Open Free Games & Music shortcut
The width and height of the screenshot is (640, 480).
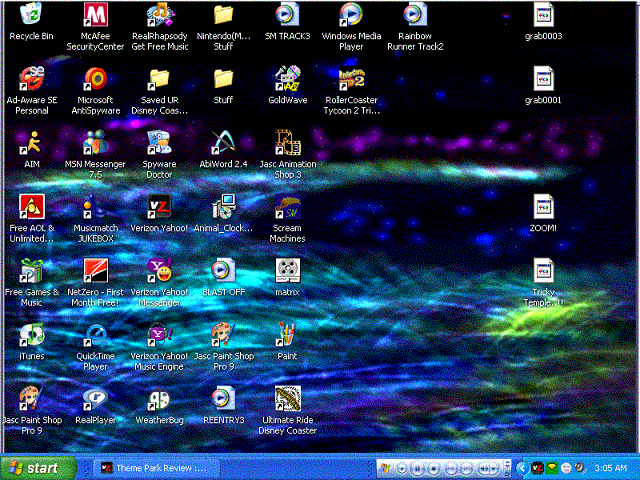click(31, 282)
